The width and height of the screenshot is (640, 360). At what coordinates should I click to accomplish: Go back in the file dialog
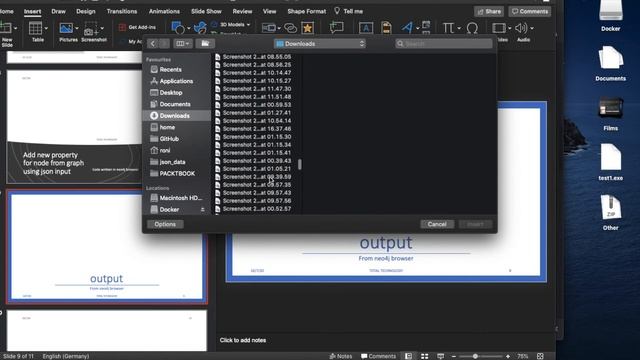[x=153, y=44]
